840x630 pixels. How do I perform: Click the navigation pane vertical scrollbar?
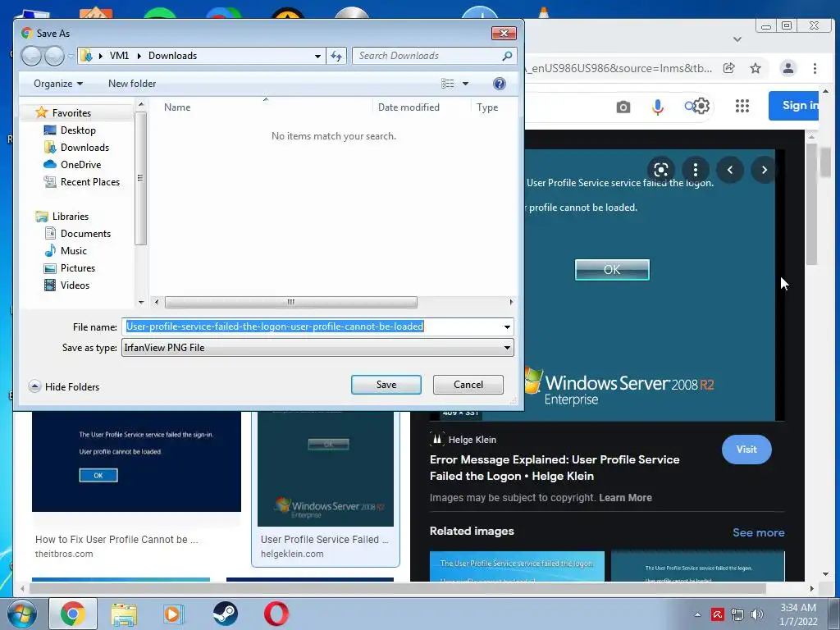point(140,178)
